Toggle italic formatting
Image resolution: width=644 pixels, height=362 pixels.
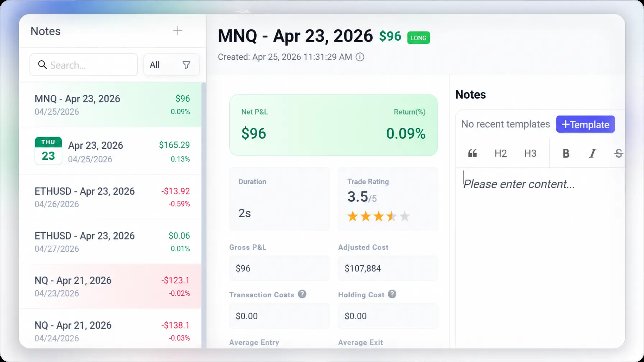coord(592,153)
